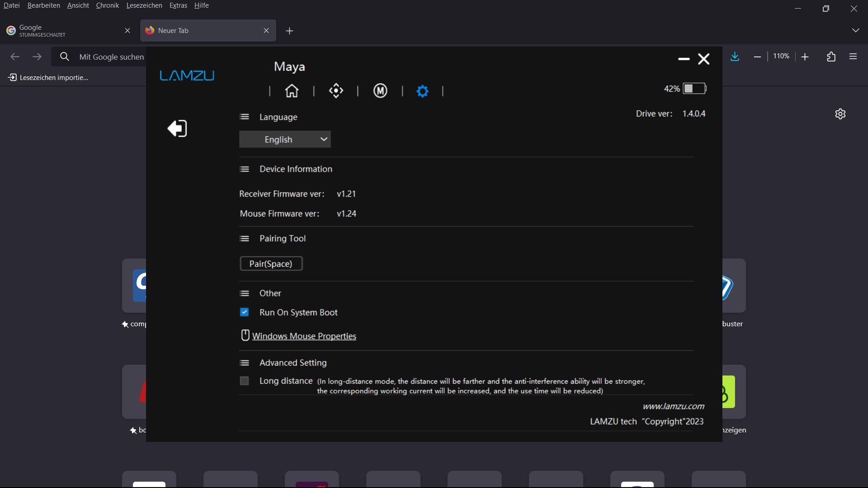Click the Firefox zoom in plus button
The image size is (868, 488).
click(x=805, y=56)
